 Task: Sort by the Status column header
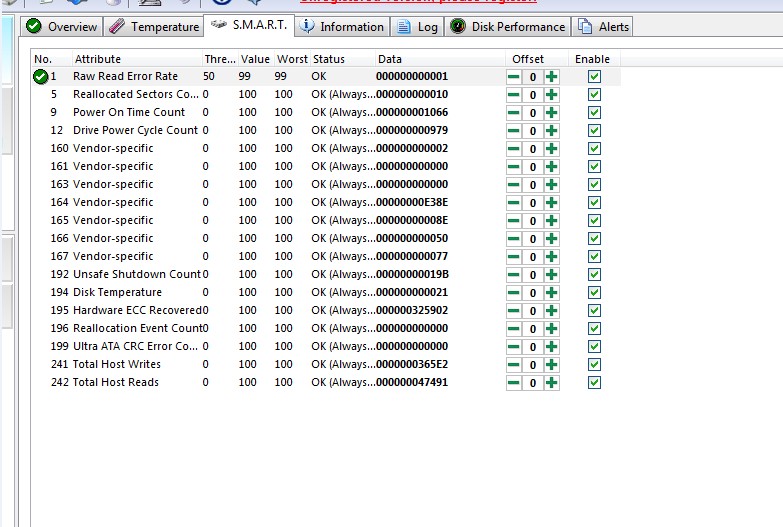tap(343, 59)
